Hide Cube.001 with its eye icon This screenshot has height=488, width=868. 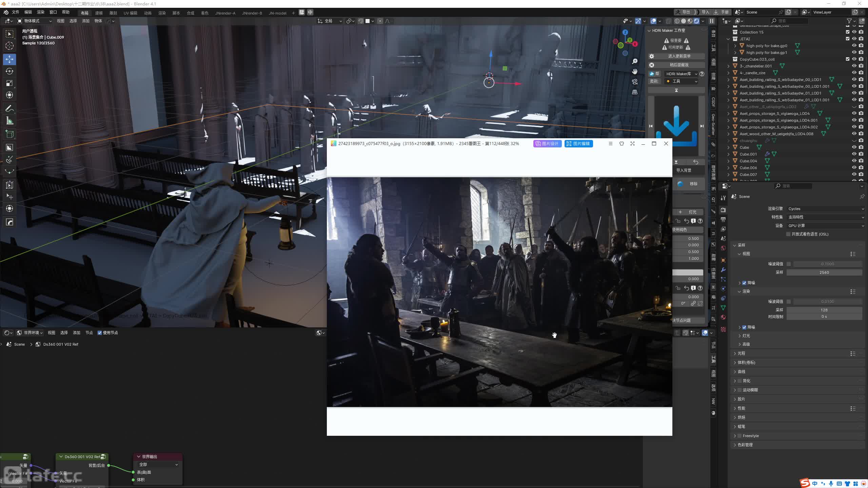(x=854, y=154)
